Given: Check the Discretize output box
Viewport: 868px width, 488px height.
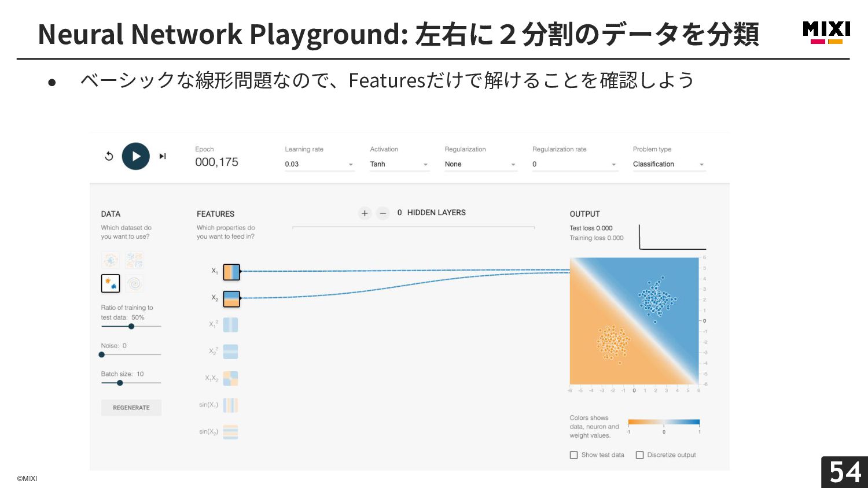Looking at the screenshot, I should point(640,455).
